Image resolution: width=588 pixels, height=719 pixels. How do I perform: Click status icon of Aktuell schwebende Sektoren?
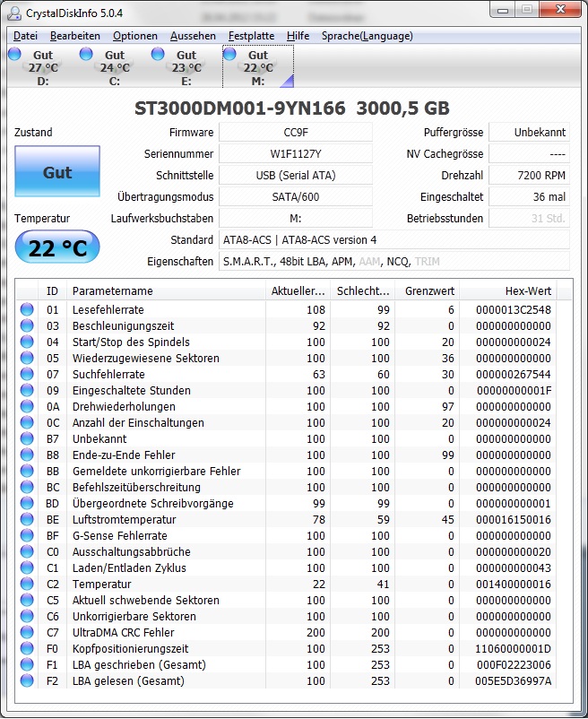click(x=27, y=600)
